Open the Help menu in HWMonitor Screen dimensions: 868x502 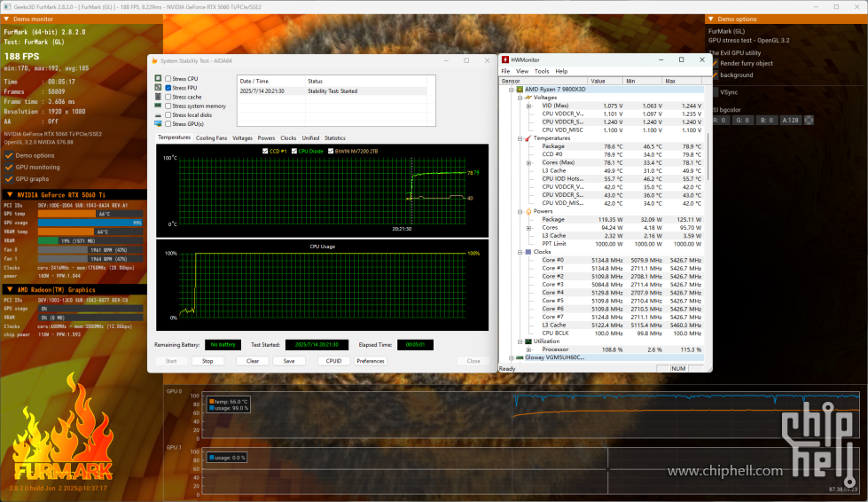[x=561, y=72]
